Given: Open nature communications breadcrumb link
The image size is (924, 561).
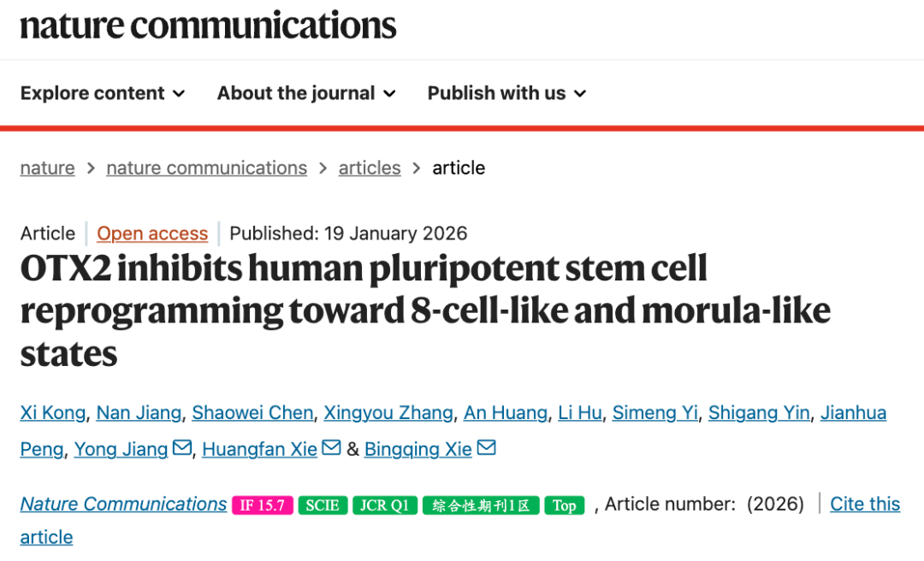Looking at the screenshot, I should [206, 168].
